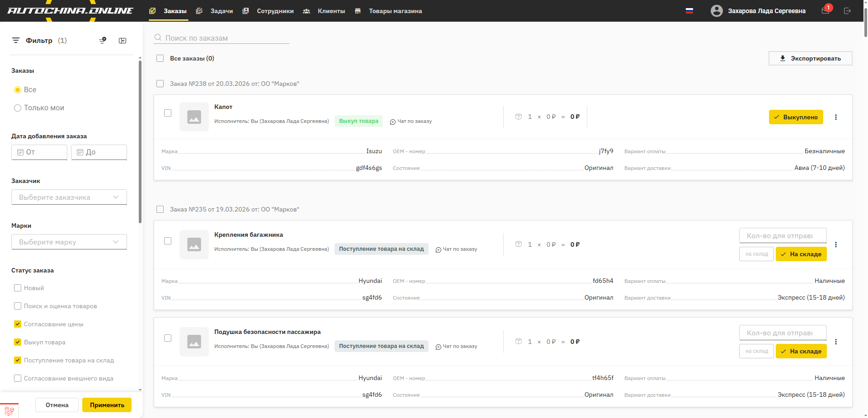
Task: Select the Заказ №235 checkbox
Action: (x=160, y=209)
